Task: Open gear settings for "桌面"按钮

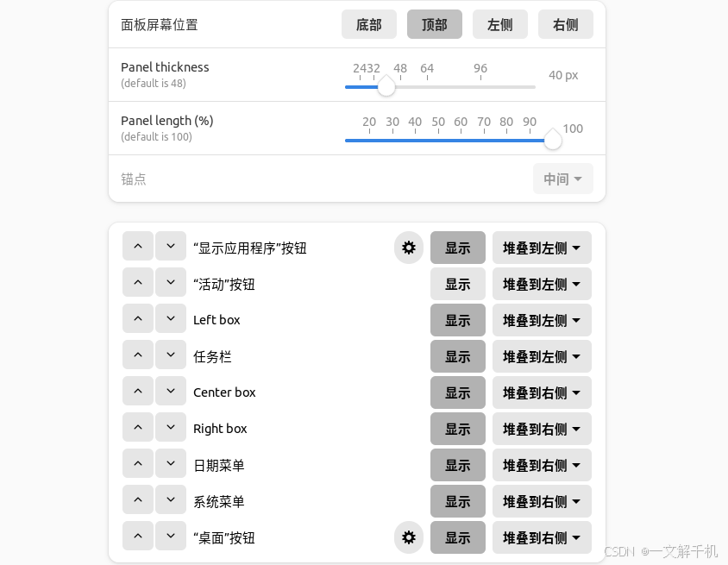Action: [408, 537]
